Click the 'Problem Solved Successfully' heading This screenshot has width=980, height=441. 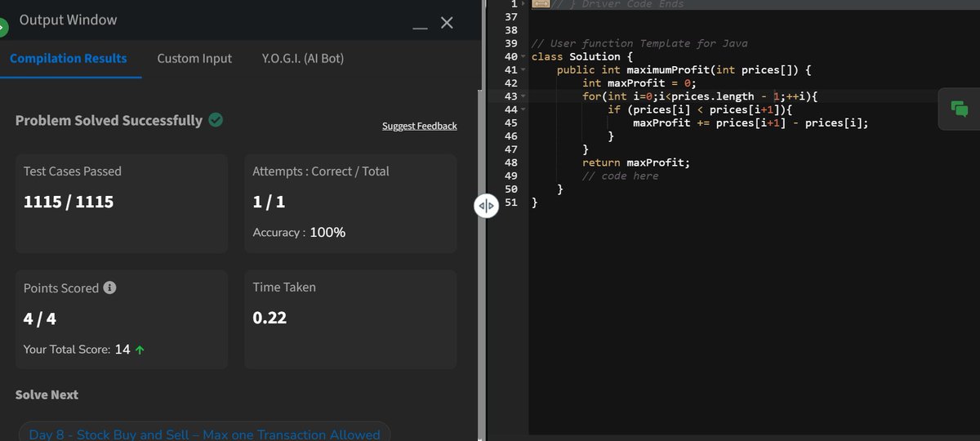tap(109, 120)
